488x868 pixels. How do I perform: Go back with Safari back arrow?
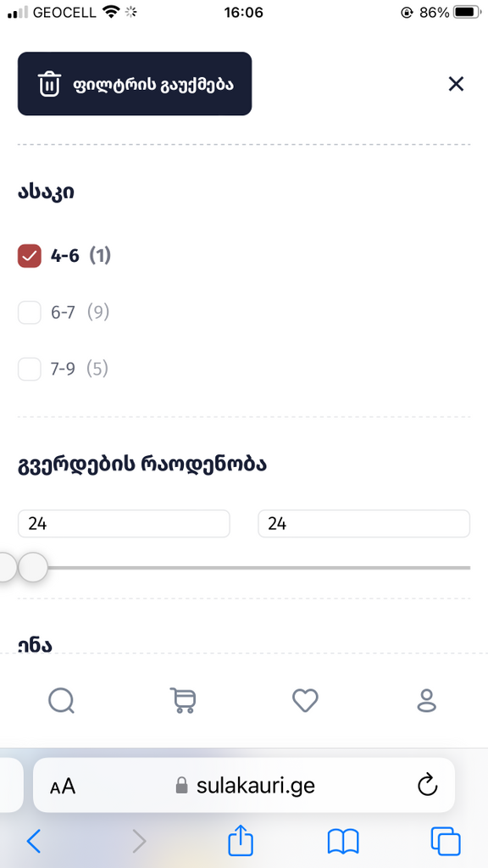(x=34, y=842)
